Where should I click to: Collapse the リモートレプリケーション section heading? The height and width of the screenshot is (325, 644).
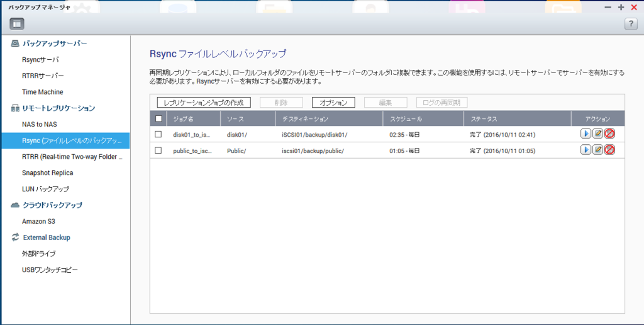point(58,108)
